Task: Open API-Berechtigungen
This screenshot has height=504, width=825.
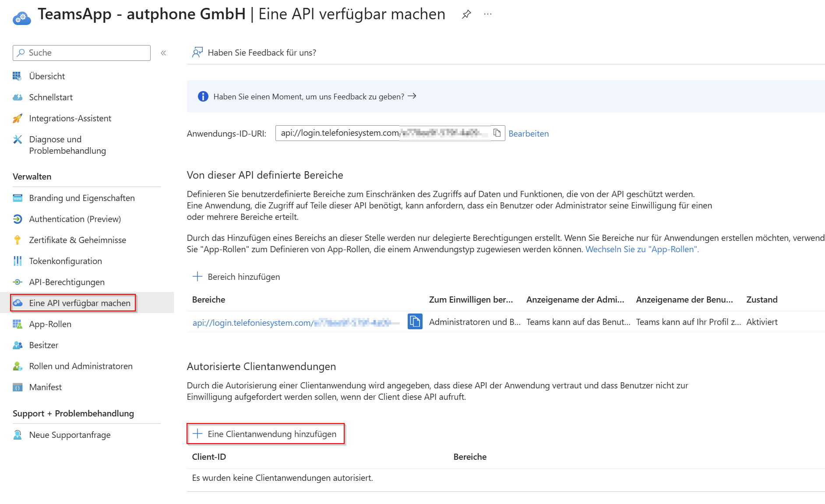Action: click(x=67, y=282)
